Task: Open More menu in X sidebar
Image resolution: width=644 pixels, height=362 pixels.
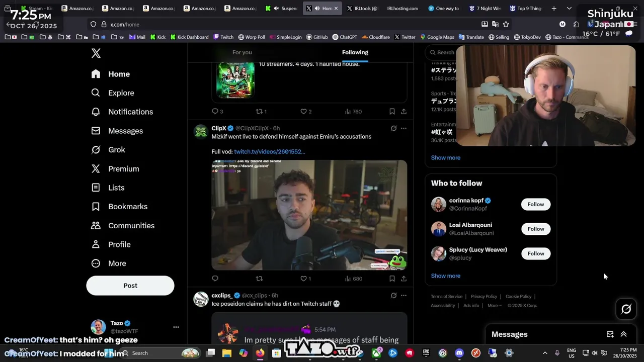Action: click(x=109, y=263)
